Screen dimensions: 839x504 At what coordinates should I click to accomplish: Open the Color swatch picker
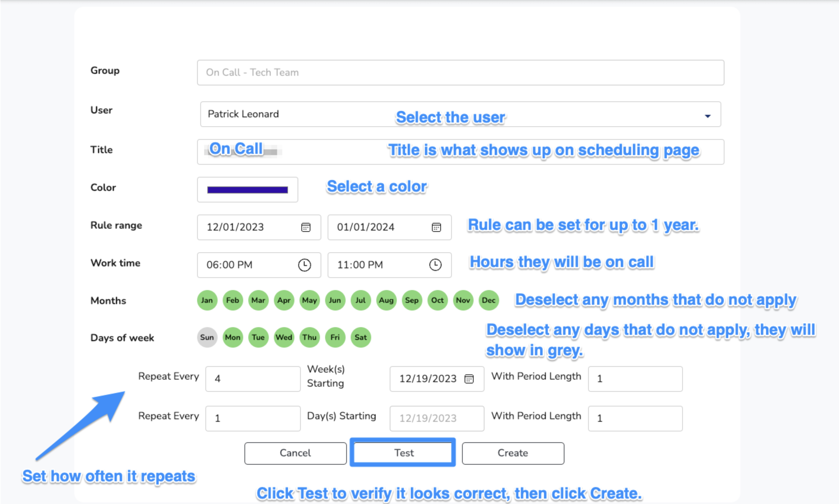[247, 190]
